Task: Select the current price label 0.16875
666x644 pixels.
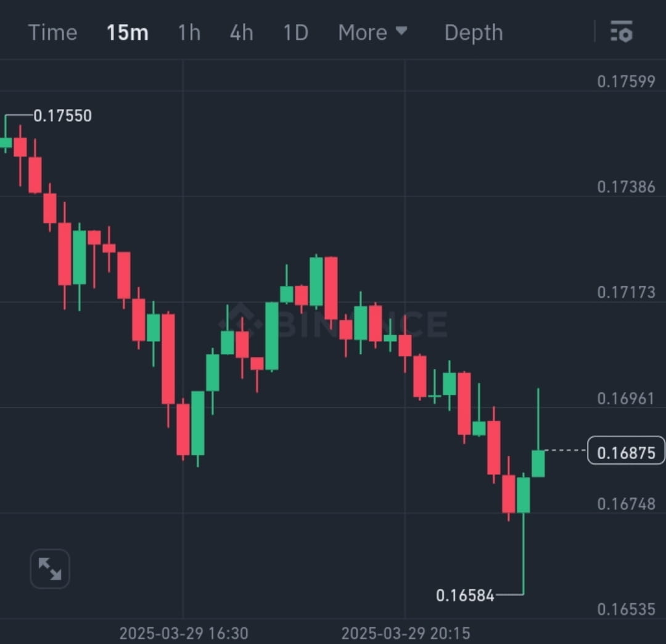Action: [x=627, y=452]
